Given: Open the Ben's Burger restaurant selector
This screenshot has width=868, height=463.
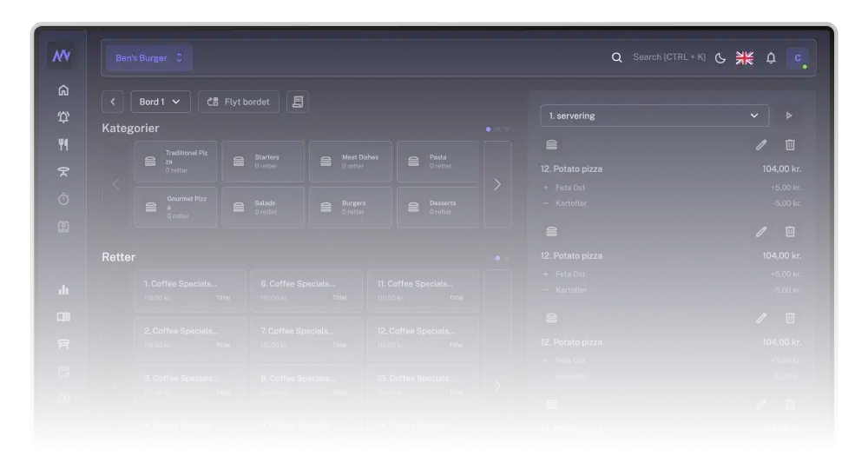Looking at the screenshot, I should 149,57.
